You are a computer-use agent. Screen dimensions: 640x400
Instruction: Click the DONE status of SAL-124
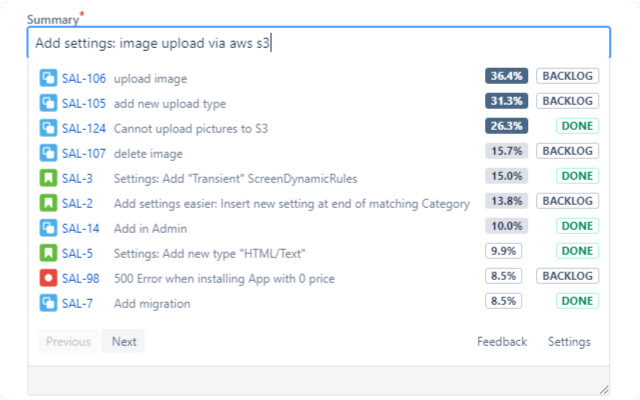[577, 126]
